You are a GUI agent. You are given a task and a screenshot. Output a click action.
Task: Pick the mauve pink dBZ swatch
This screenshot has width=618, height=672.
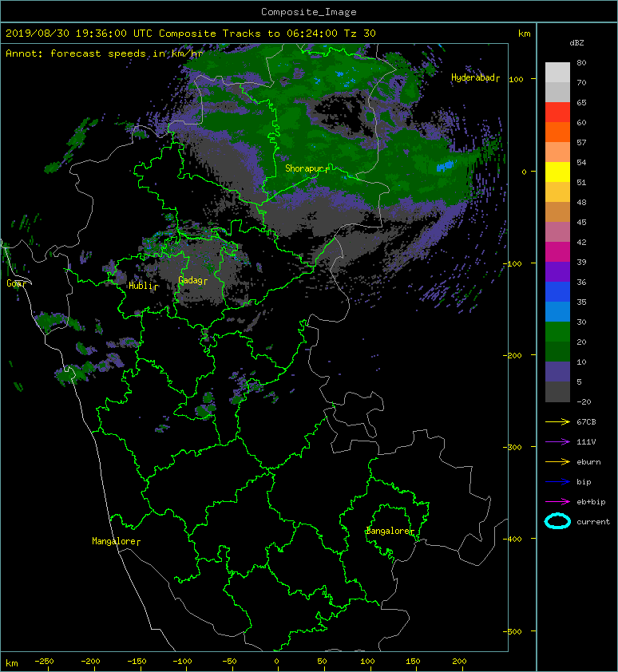pos(557,232)
